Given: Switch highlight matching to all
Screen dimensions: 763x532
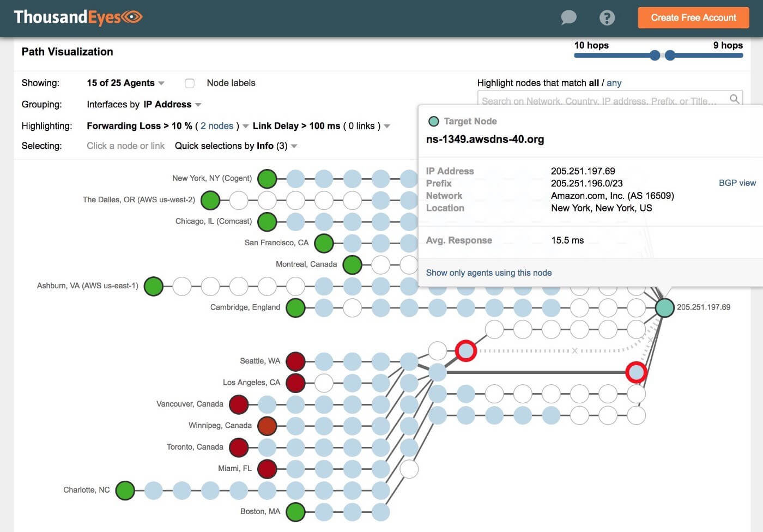Looking at the screenshot, I should (594, 83).
